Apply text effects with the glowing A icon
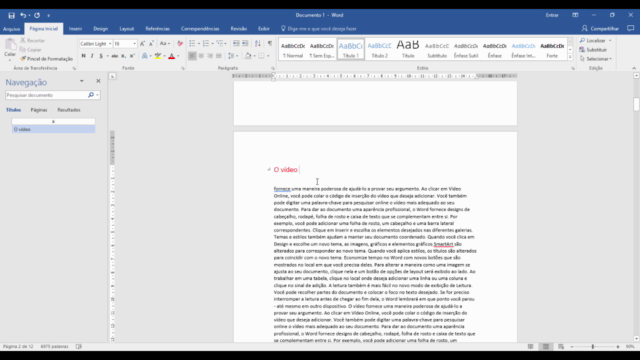 tap(144, 56)
